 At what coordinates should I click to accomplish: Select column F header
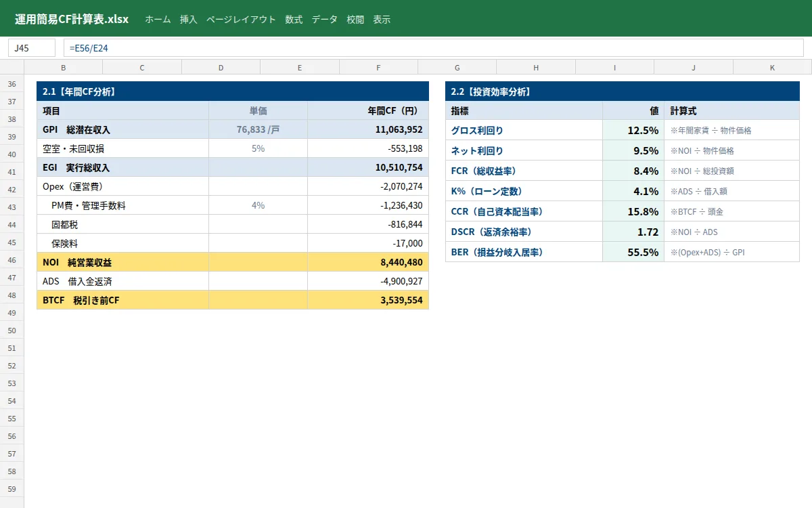point(378,68)
